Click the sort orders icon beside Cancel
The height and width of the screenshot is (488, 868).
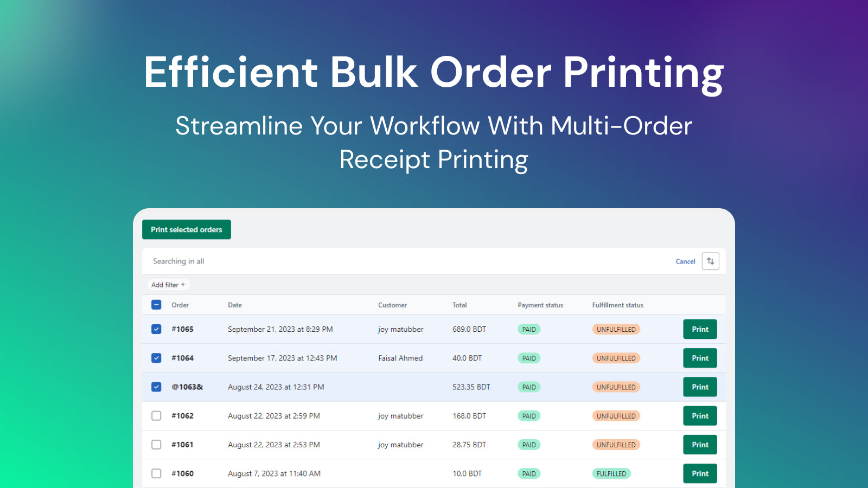point(711,261)
